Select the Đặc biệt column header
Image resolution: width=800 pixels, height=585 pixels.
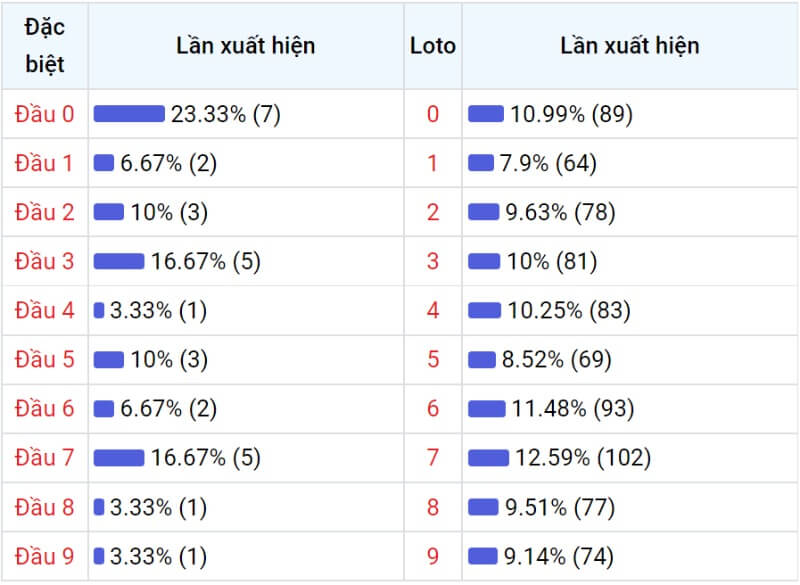45,46
